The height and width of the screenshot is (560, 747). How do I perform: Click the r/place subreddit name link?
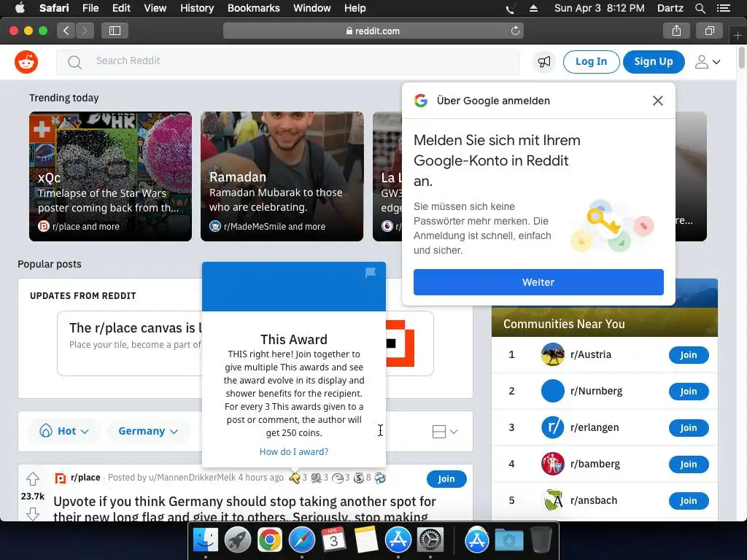pyautogui.click(x=85, y=477)
